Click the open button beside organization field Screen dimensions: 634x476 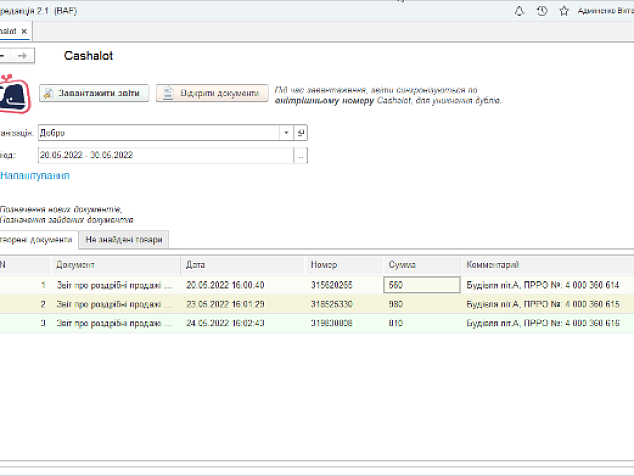pos(300,132)
